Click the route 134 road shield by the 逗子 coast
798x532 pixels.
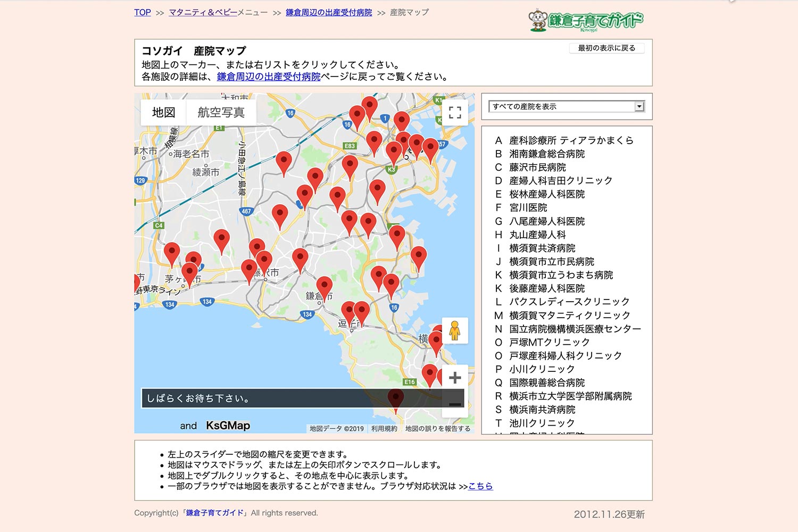(x=307, y=314)
